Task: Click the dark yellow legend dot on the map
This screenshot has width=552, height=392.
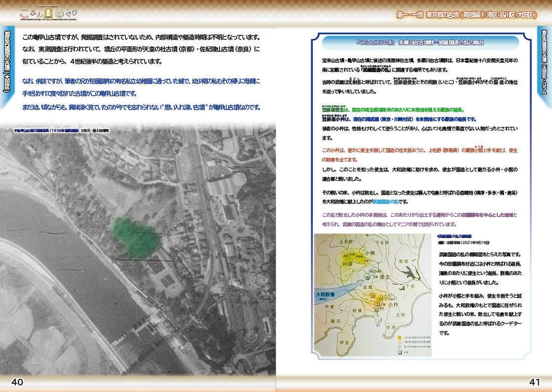Action: (x=399, y=338)
